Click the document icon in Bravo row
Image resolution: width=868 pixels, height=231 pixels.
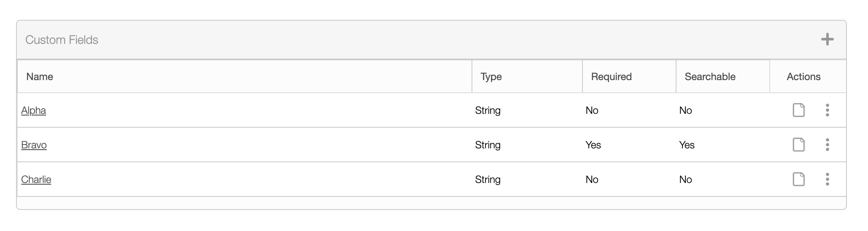tap(798, 145)
